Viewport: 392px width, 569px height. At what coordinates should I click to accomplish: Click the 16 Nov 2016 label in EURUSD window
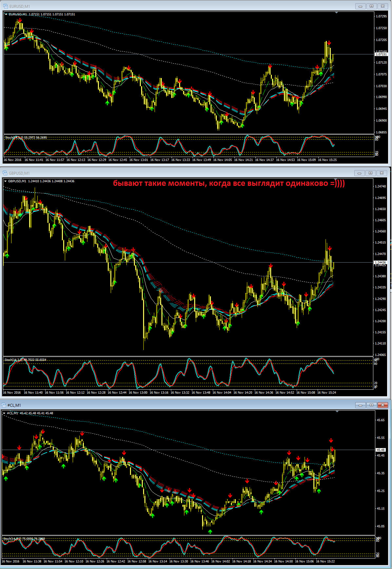[12, 160]
